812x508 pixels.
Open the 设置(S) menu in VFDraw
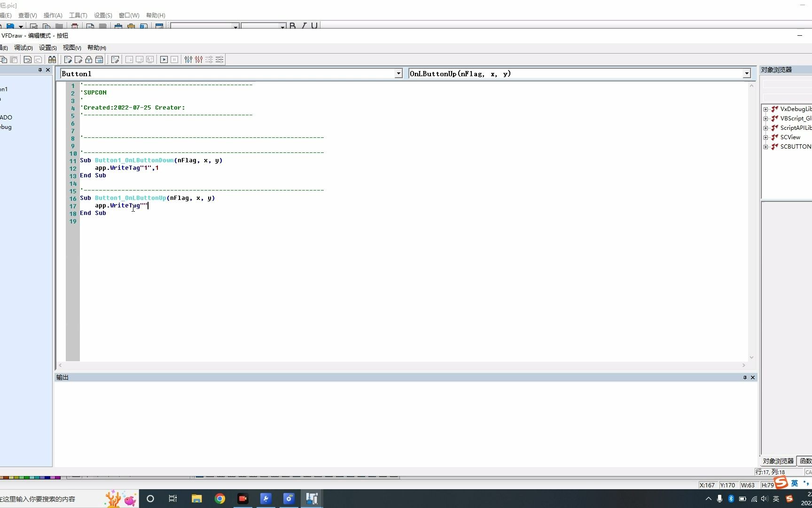pos(48,48)
